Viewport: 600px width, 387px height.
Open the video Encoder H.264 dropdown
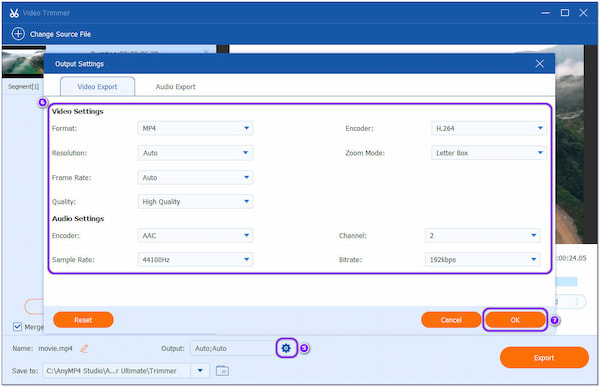click(x=489, y=128)
